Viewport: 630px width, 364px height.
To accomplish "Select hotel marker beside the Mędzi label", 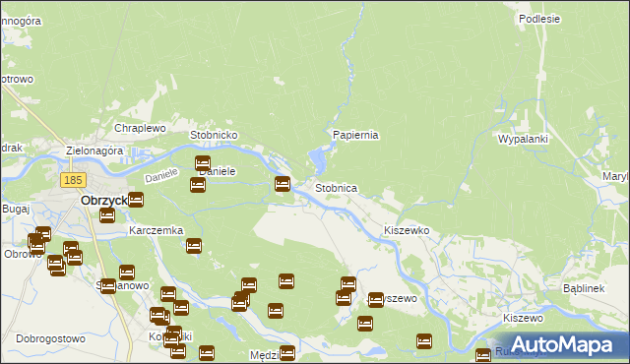I will click(287, 353).
